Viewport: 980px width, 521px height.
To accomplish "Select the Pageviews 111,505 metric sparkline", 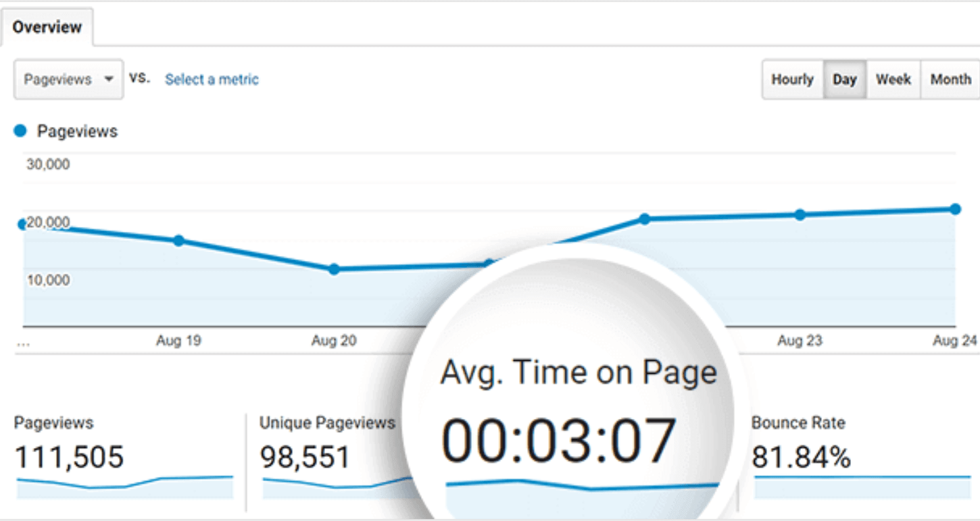I will point(125,487).
